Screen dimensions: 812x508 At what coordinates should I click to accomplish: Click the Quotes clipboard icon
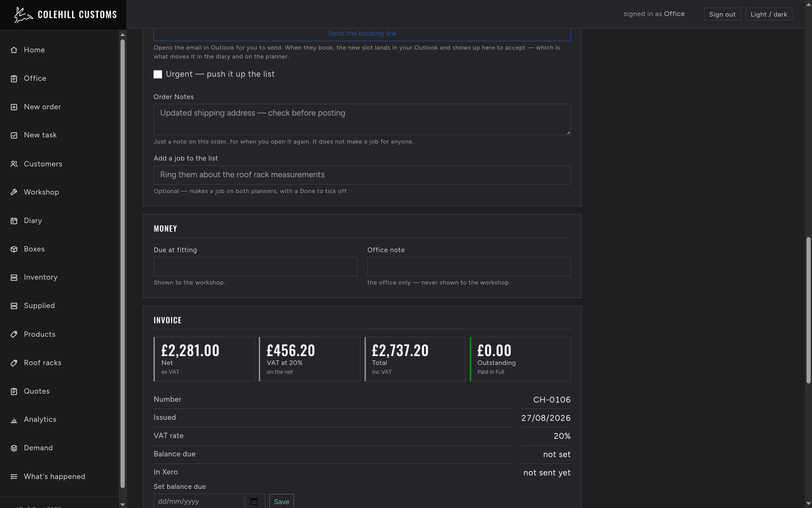pyautogui.click(x=14, y=391)
